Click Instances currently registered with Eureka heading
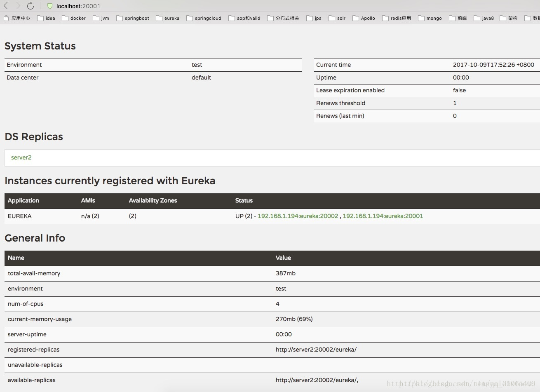 click(x=110, y=181)
